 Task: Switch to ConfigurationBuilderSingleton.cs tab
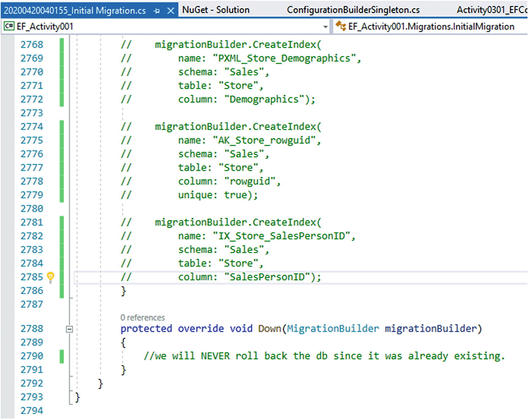pos(353,10)
